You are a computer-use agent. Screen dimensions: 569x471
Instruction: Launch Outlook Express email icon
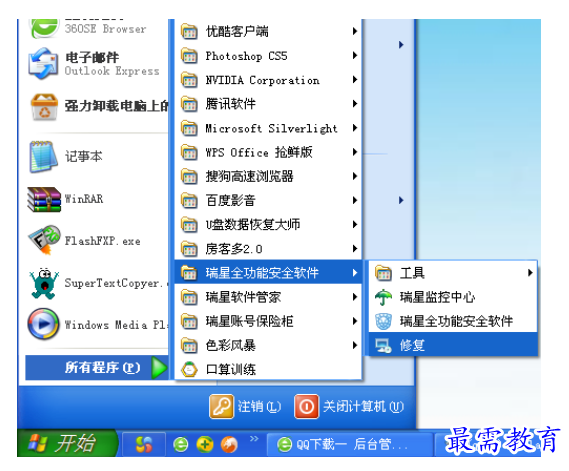(44, 64)
